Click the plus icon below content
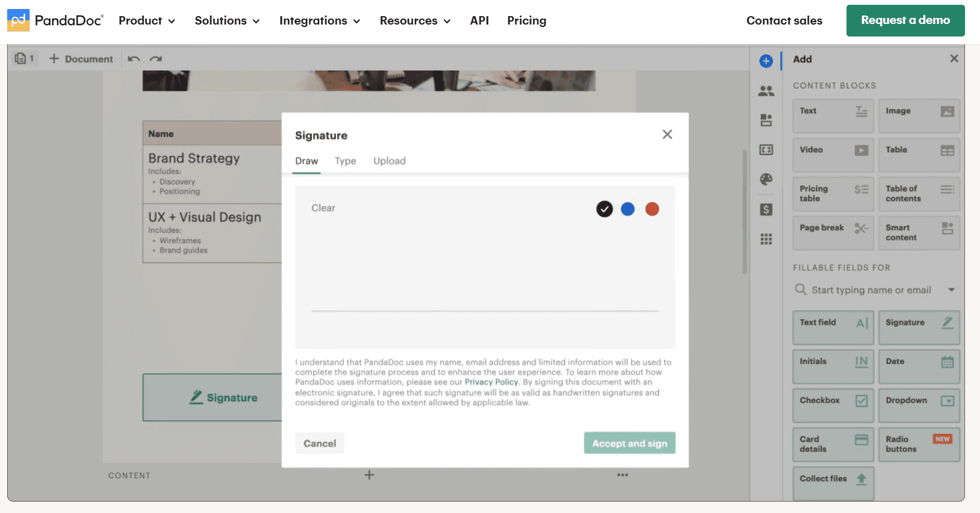 pyautogui.click(x=369, y=475)
